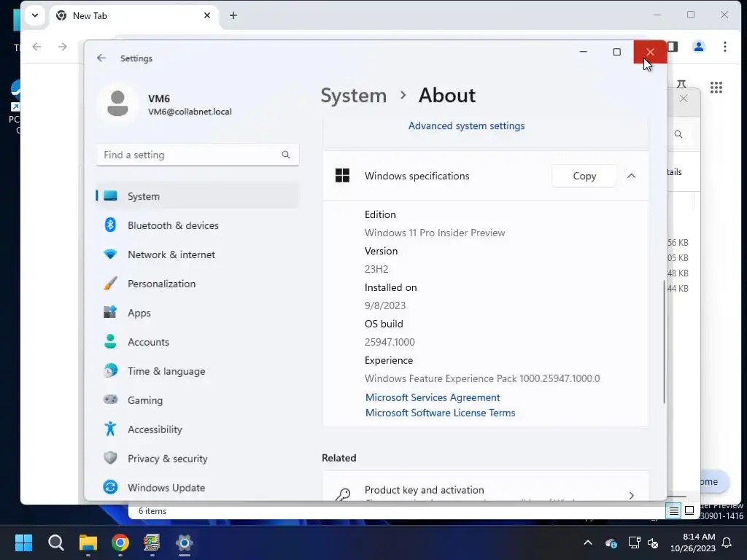Open the notification bell in the taskbar
Viewport: 747px width, 560px height.
pyautogui.click(x=727, y=542)
